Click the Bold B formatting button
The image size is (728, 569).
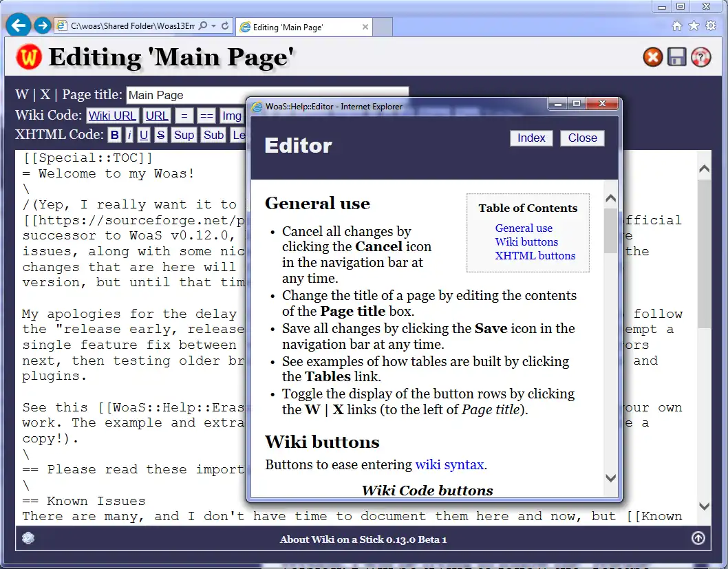[114, 135]
